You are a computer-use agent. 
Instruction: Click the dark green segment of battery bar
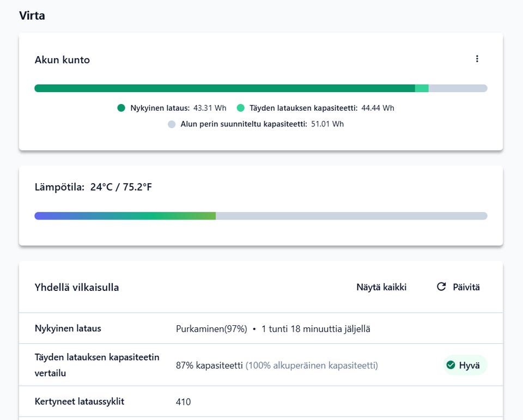point(223,88)
